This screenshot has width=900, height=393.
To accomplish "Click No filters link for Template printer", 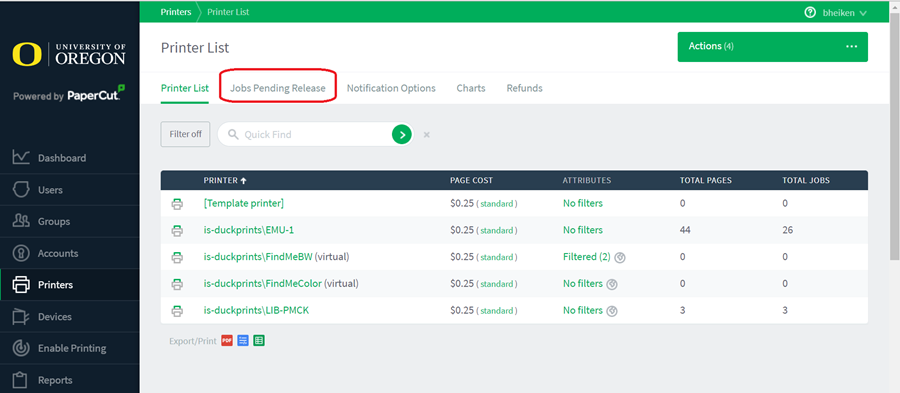I will (583, 203).
